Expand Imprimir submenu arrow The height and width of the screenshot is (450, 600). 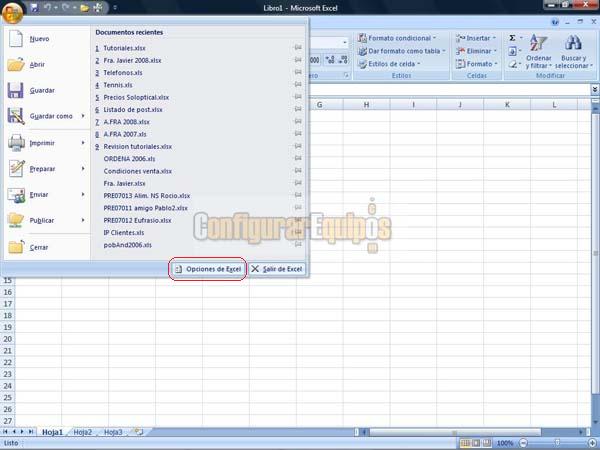pos(83,143)
